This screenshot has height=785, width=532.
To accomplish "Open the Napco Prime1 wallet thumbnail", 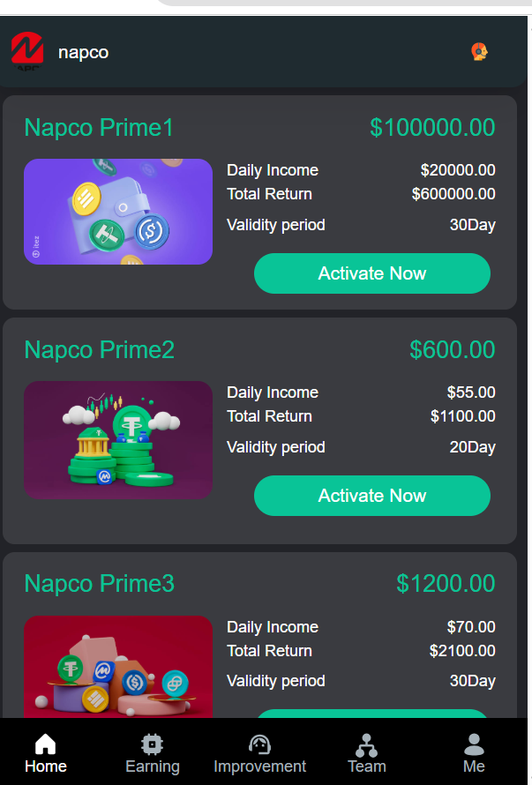I will (118, 212).
